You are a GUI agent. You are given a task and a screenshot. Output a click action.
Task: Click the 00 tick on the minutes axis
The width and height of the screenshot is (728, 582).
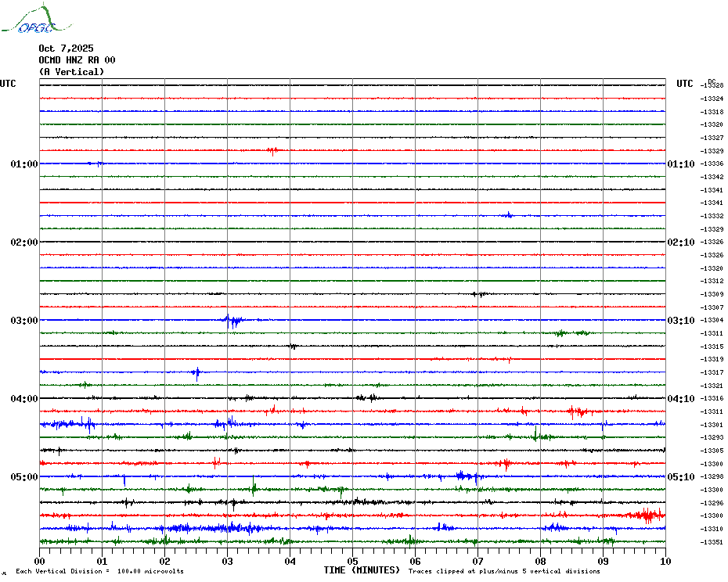40,561
